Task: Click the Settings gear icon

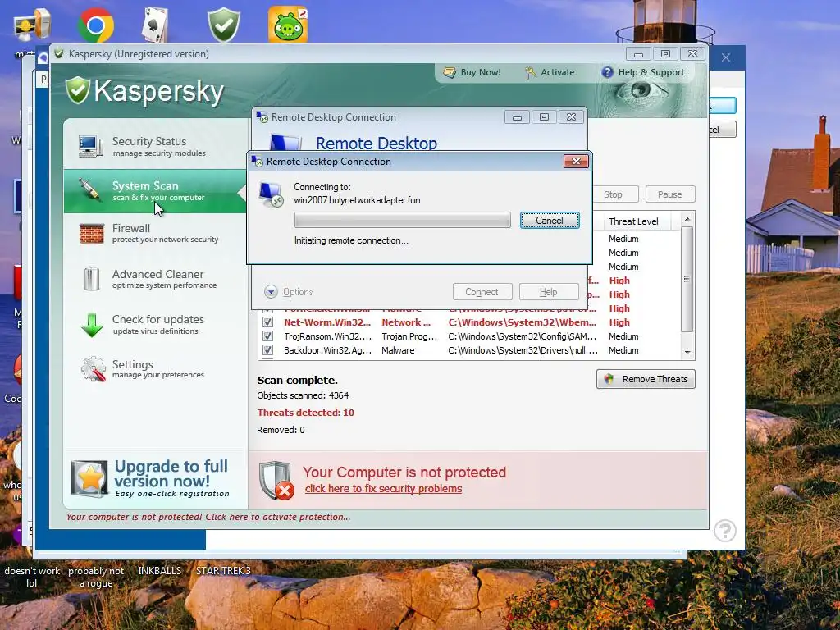Action: 94,369
